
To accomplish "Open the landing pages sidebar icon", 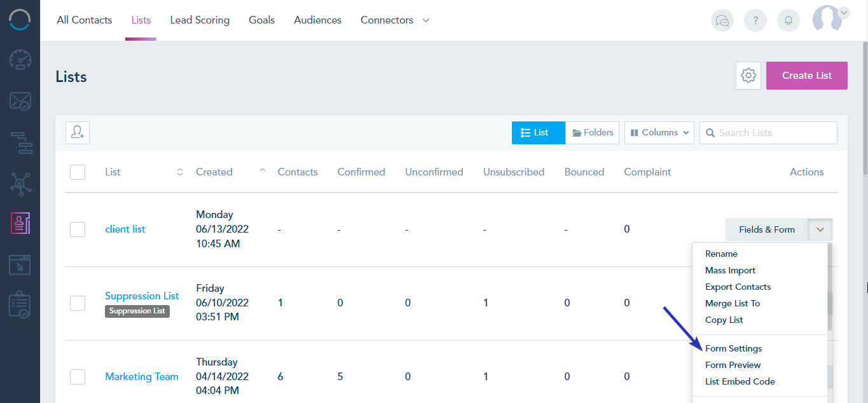I will pos(20,264).
